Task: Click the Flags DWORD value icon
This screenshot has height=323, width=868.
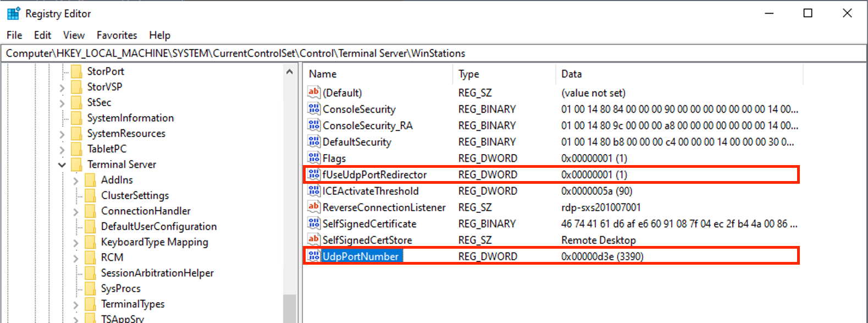Action: tap(314, 158)
